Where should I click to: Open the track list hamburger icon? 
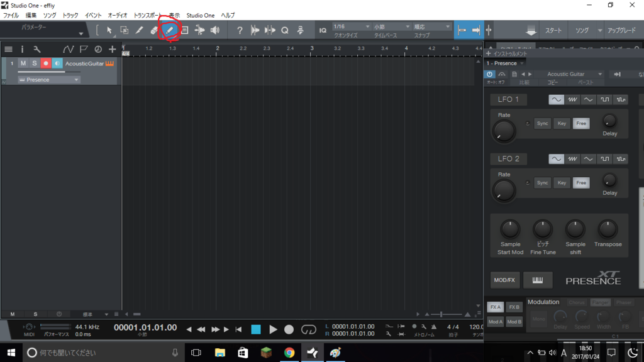[8, 49]
